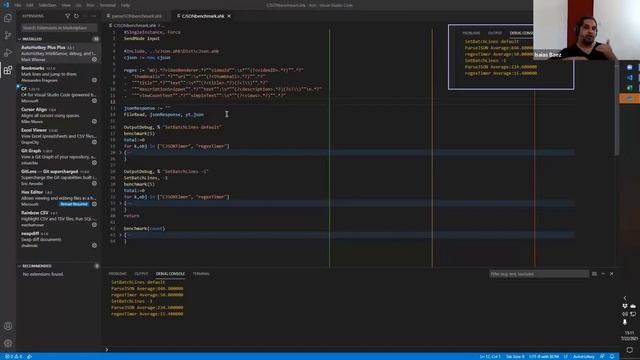Click the UTF-8 with BOM encoding item

click(544, 356)
